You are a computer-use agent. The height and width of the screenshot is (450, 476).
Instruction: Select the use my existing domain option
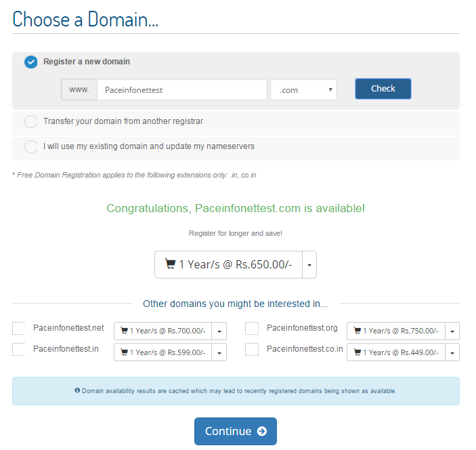click(31, 146)
